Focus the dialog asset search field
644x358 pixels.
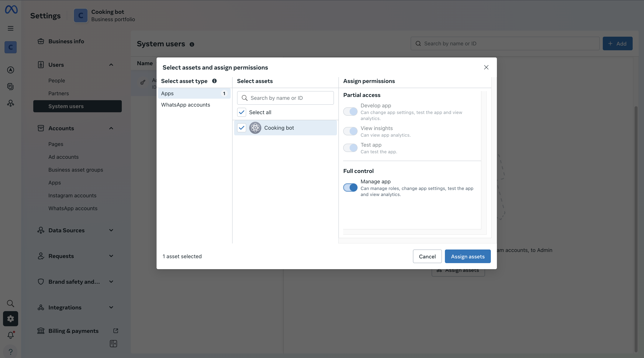click(x=285, y=98)
